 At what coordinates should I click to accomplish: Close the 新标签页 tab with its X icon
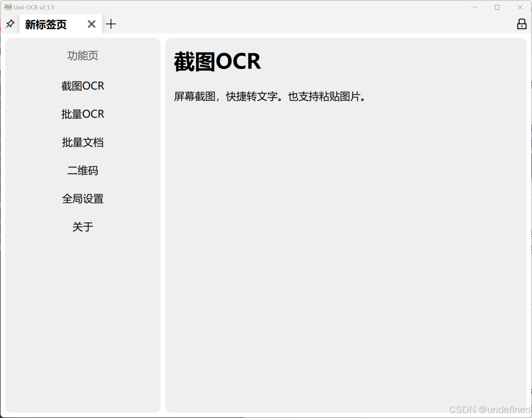(91, 24)
